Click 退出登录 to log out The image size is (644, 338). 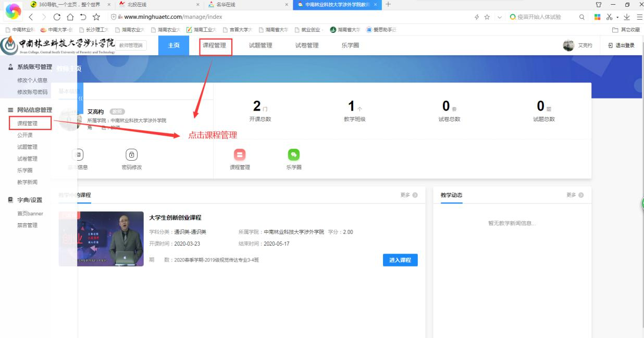tap(621, 45)
